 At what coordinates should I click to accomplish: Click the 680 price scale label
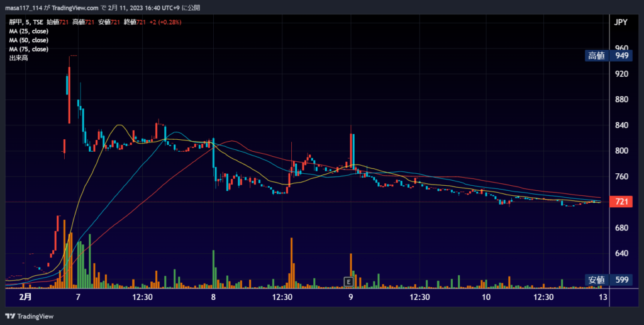pyautogui.click(x=621, y=227)
